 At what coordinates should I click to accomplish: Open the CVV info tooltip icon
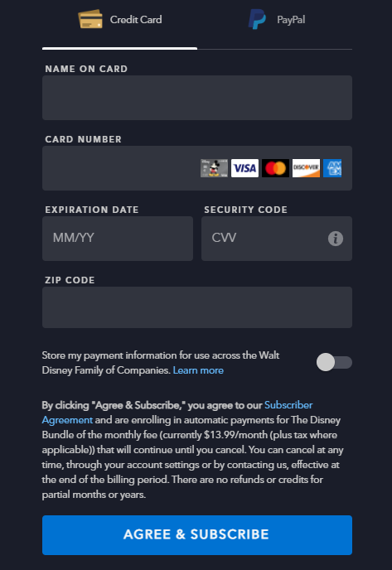click(x=336, y=239)
